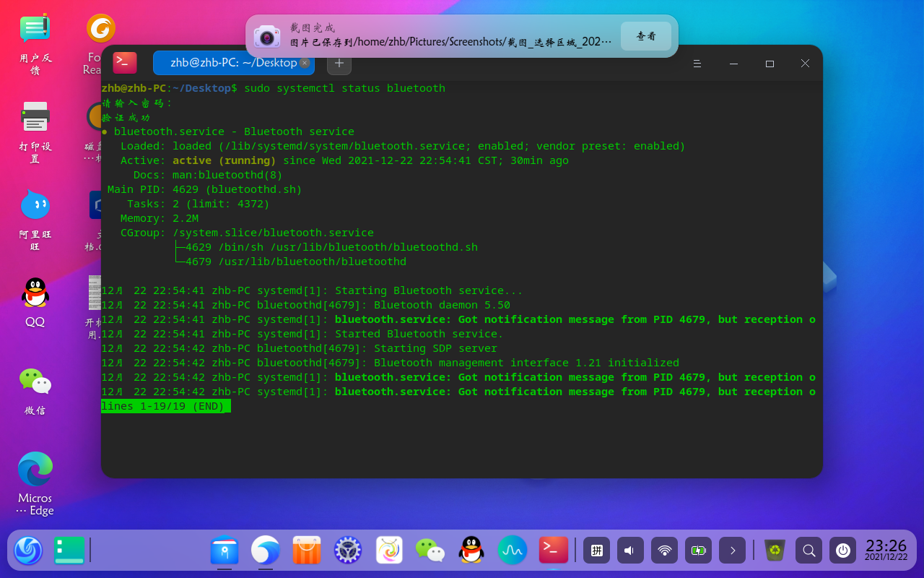Open the App Store icon in taskbar
The height and width of the screenshot is (578, 924).
(306, 550)
